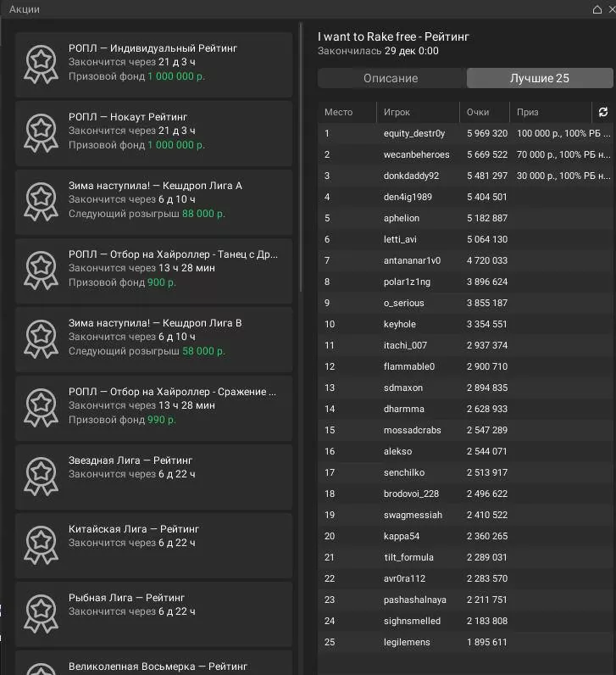Switch to the Описание tab
Viewport: 616px width, 675px height.
pyautogui.click(x=391, y=78)
